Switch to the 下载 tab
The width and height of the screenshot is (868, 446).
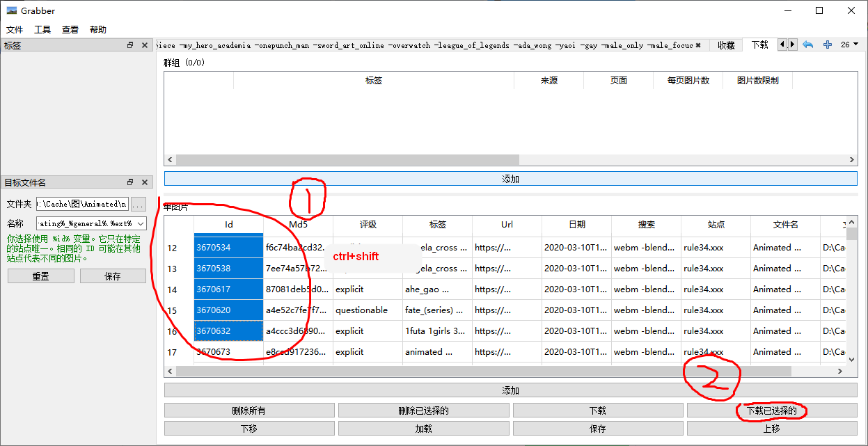coord(759,45)
